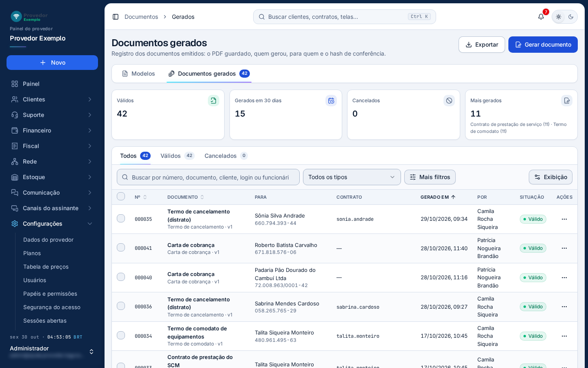Viewport: 588px width, 368px height.
Task: Toggle the sidebar panel icon
Action: [116, 17]
